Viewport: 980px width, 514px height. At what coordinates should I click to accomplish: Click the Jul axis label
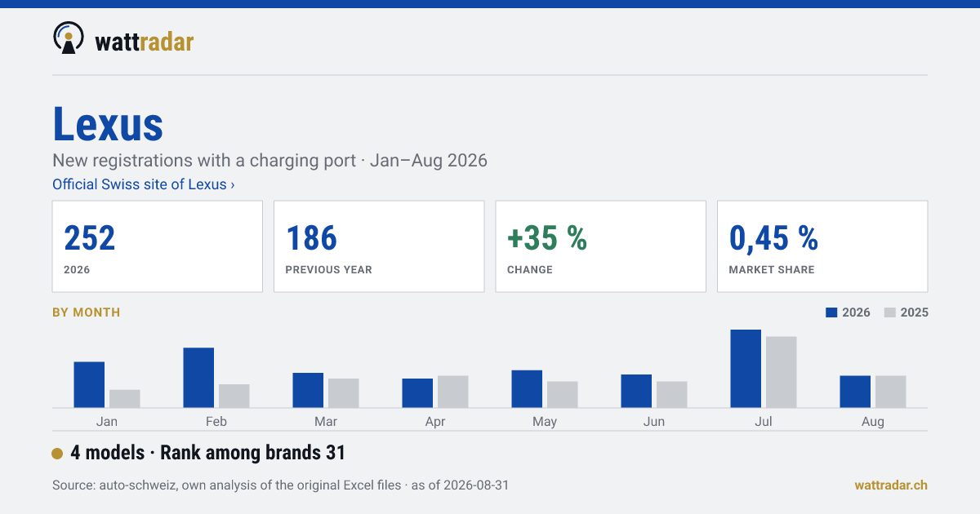coord(764,422)
